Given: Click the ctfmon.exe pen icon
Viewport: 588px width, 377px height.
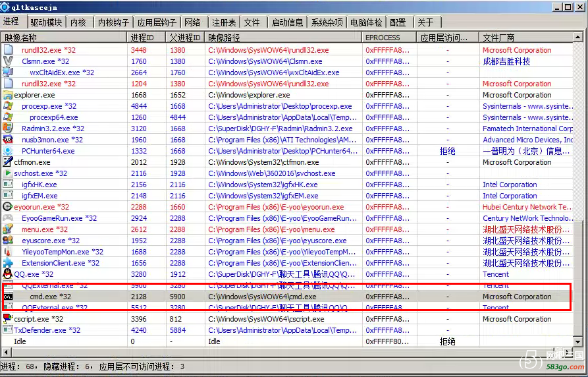Looking at the screenshot, I should point(8,162).
